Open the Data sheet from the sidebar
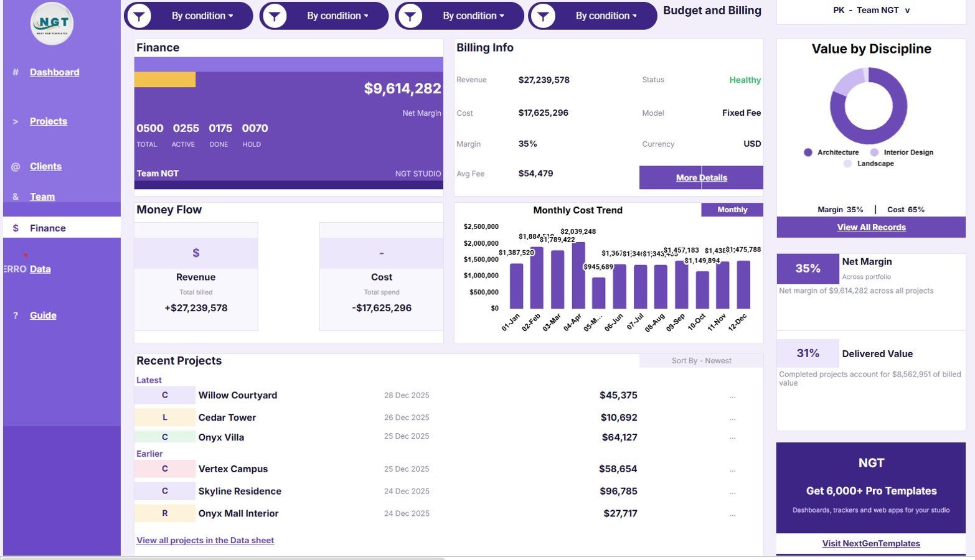975x560 pixels. click(40, 269)
